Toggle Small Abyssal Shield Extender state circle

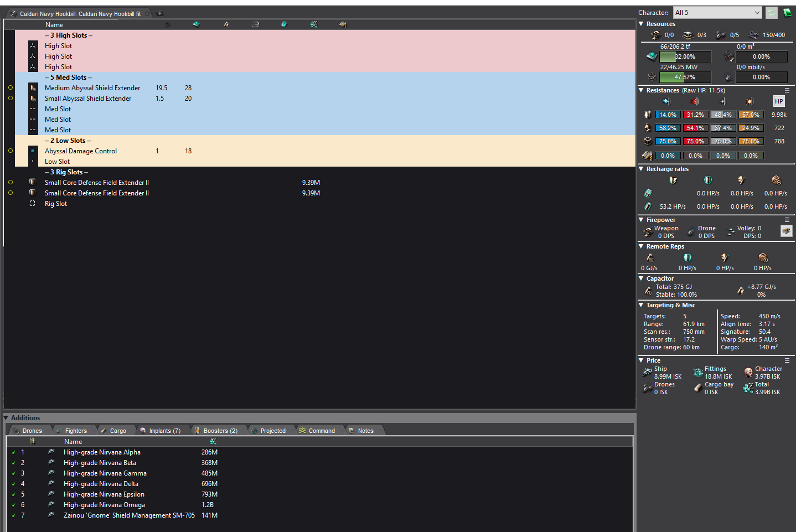point(11,98)
